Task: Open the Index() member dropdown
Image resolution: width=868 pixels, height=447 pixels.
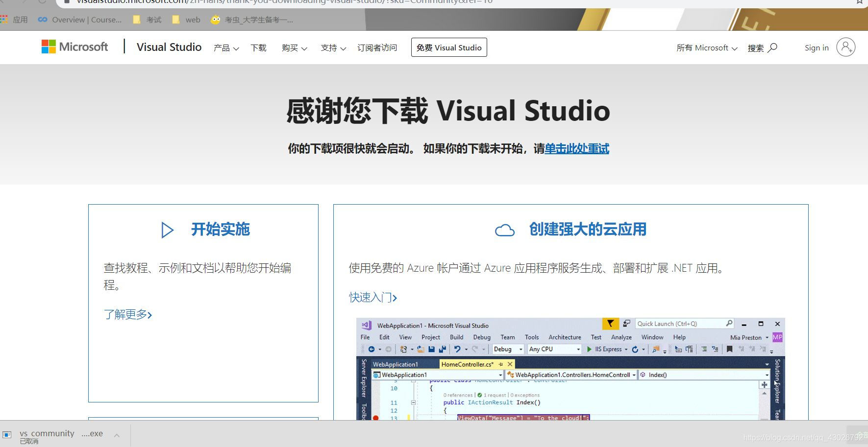Action: tap(704, 375)
